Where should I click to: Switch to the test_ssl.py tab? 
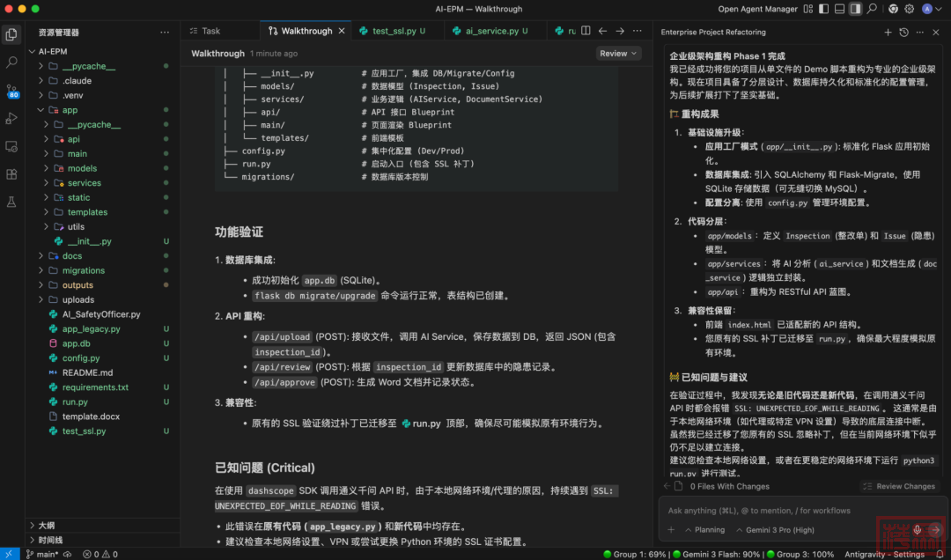[393, 31]
